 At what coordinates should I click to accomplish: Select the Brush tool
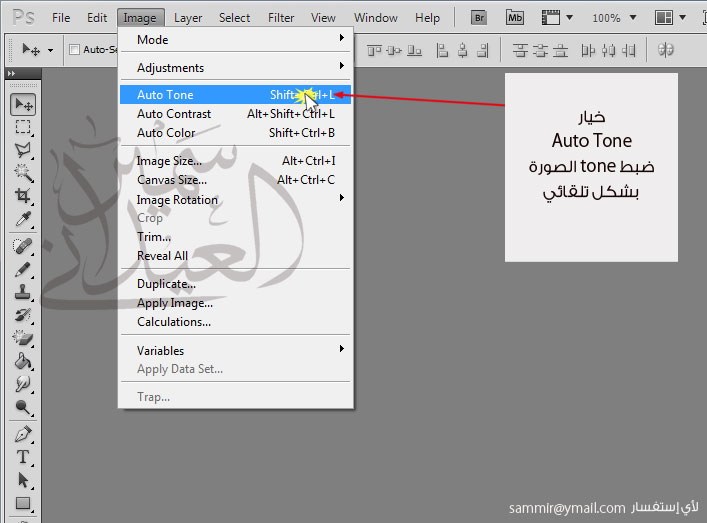pyautogui.click(x=23, y=270)
